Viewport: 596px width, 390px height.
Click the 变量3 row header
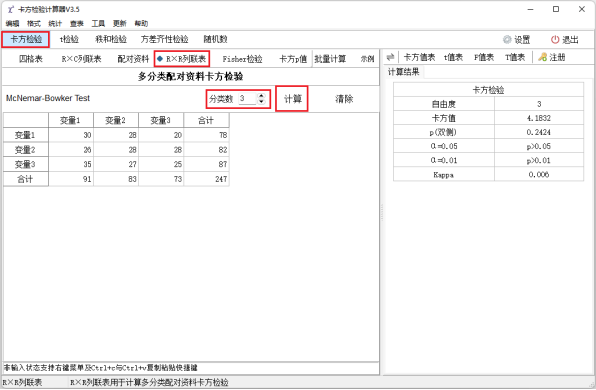pyautogui.click(x=25, y=165)
